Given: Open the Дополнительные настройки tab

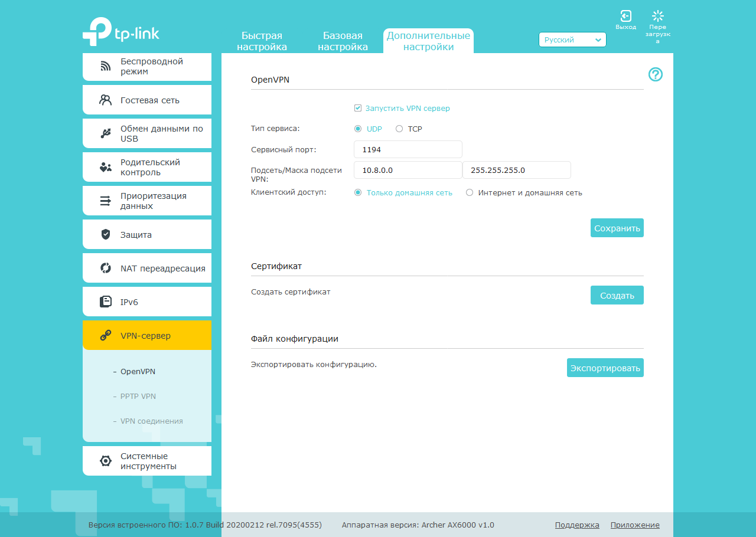Looking at the screenshot, I should click(x=428, y=41).
